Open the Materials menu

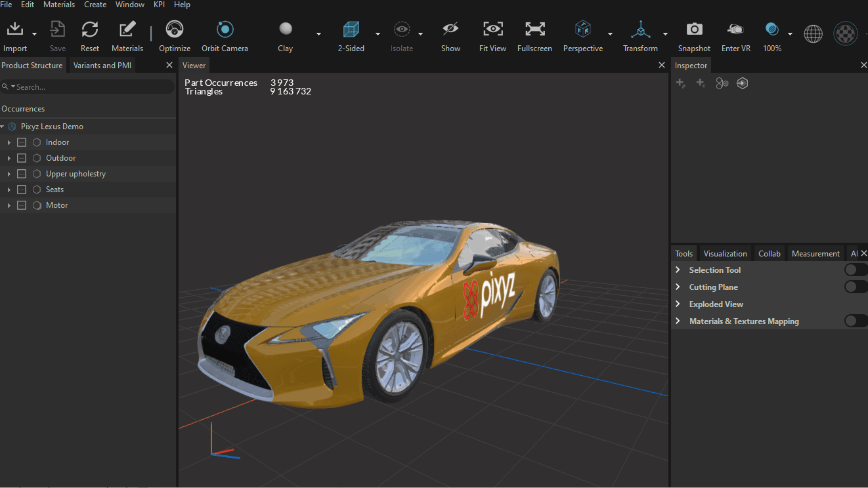[59, 5]
